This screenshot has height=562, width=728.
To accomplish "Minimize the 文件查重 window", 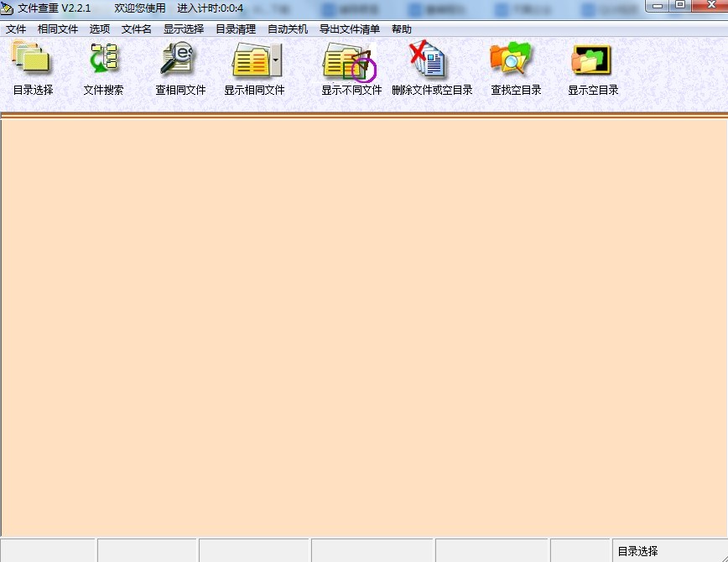I will (658, 6).
